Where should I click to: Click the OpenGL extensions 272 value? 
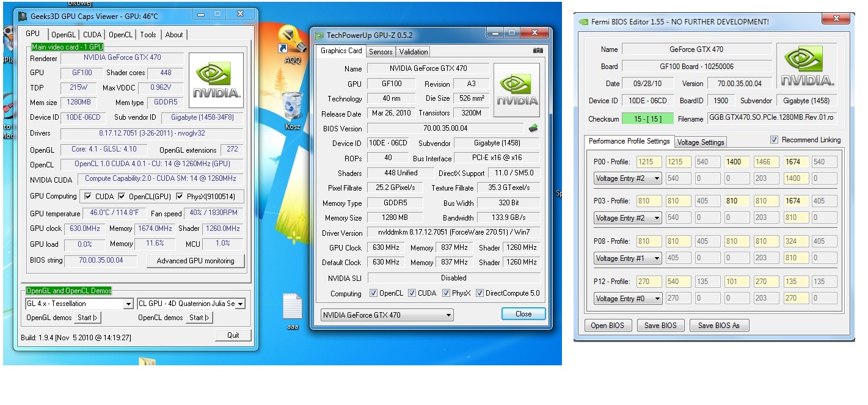coord(232,149)
